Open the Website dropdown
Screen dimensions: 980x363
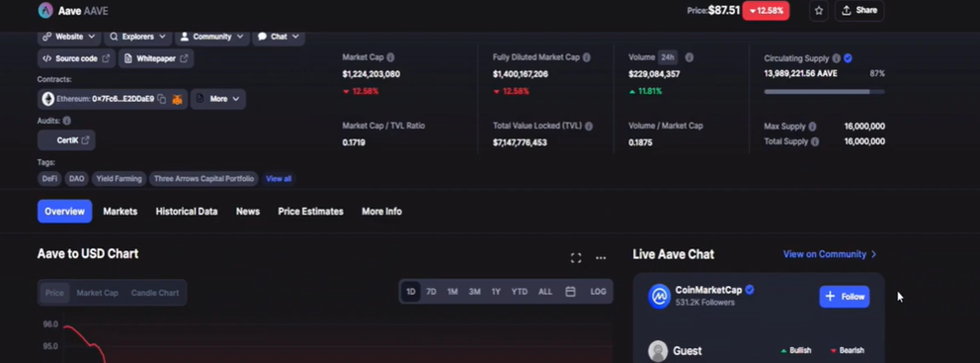69,37
